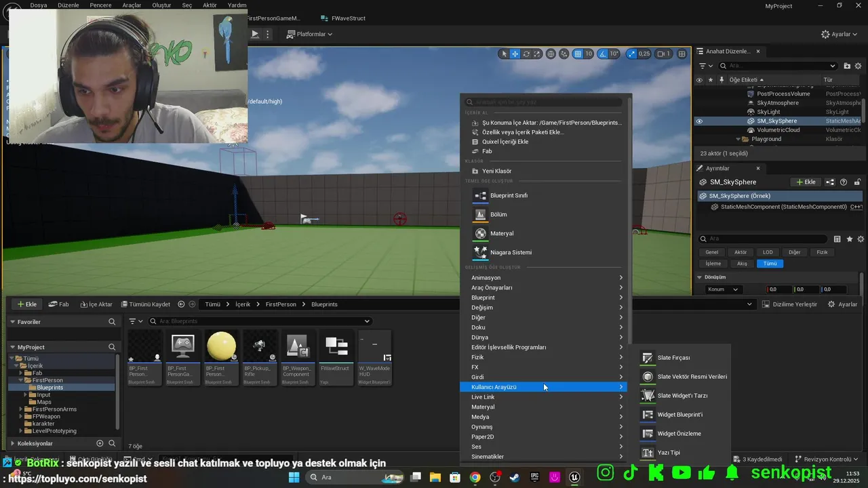Open the W_WaveModeHUD widget thumbnail
The image size is (868, 488).
374,346
